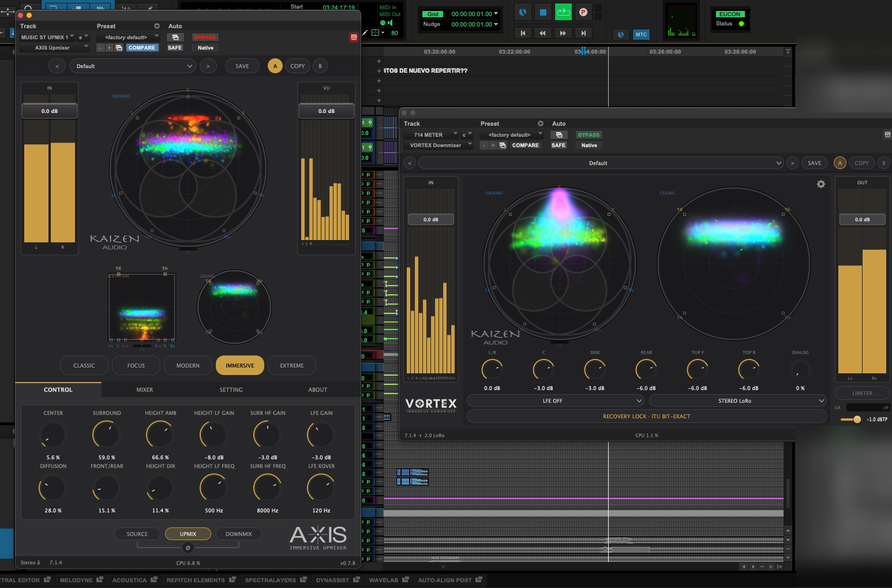Go to next preset in VORTEX plugin

[792, 163]
